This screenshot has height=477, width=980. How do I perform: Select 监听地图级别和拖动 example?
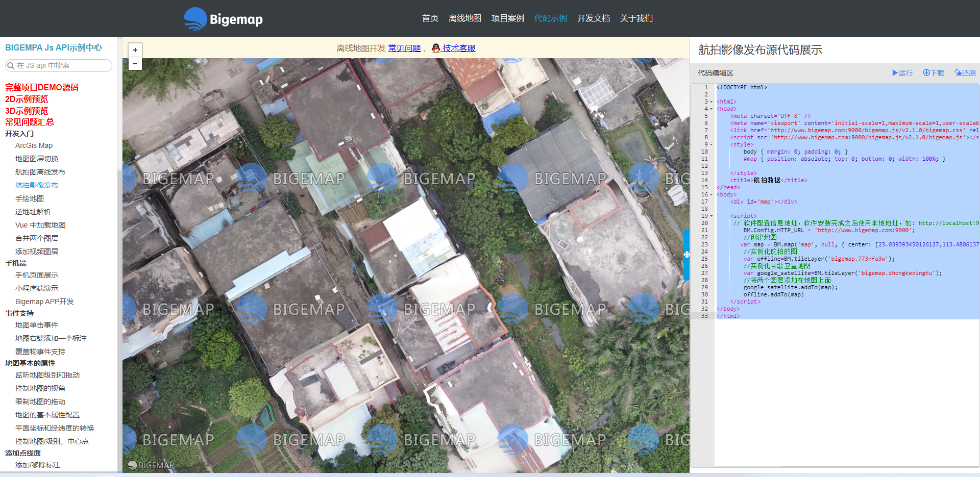coord(47,375)
